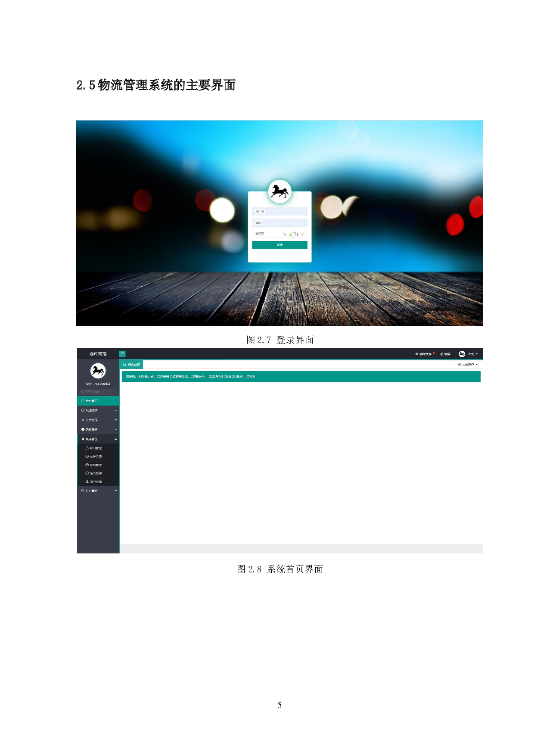Image resolution: width=534 pixels, height=756 pixels.
Task: Open the 小刘 user dropdown menu
Action: pyautogui.click(x=473, y=354)
